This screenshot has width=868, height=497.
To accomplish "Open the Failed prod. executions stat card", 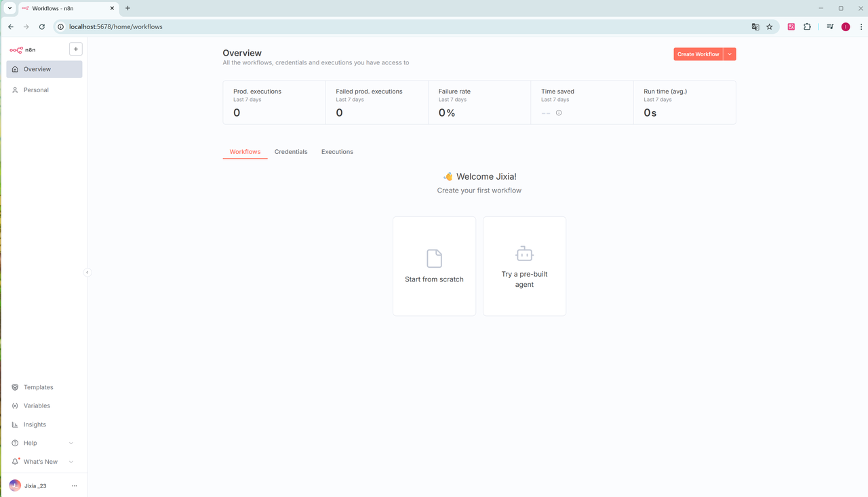I will [x=376, y=103].
